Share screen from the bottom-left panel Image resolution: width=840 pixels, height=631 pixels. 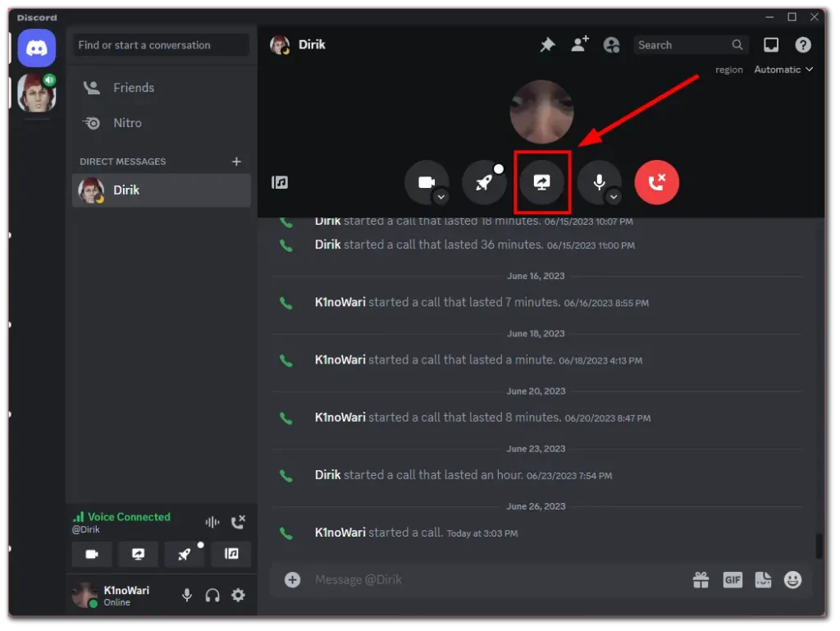coord(138,554)
